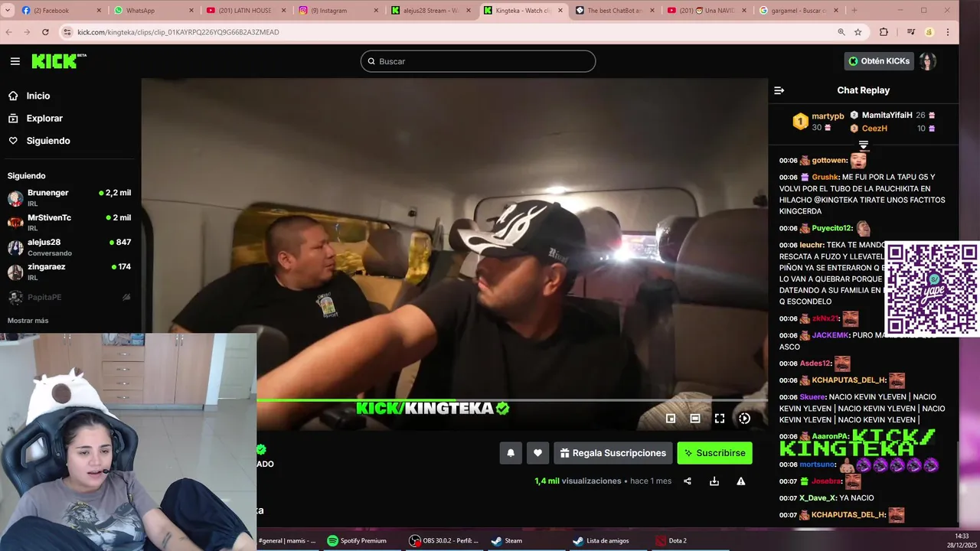This screenshot has height=551, width=980.
Task: Open MrStivenTc's followed channel
Action: click(69, 222)
